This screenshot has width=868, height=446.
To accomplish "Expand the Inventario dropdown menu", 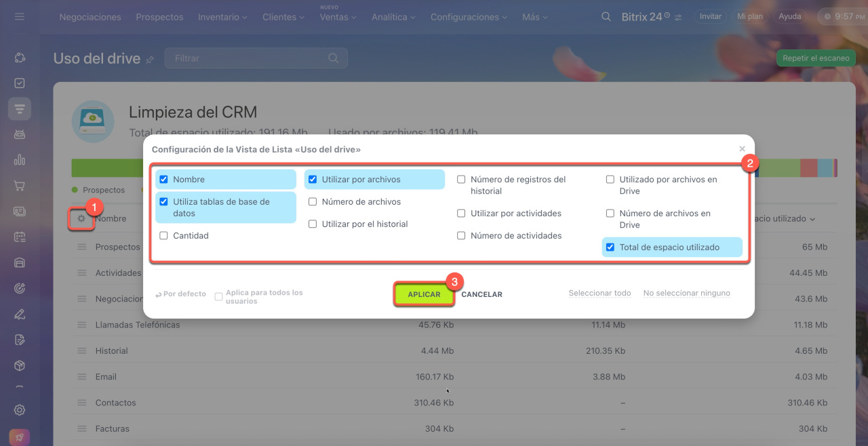I will pyautogui.click(x=222, y=17).
